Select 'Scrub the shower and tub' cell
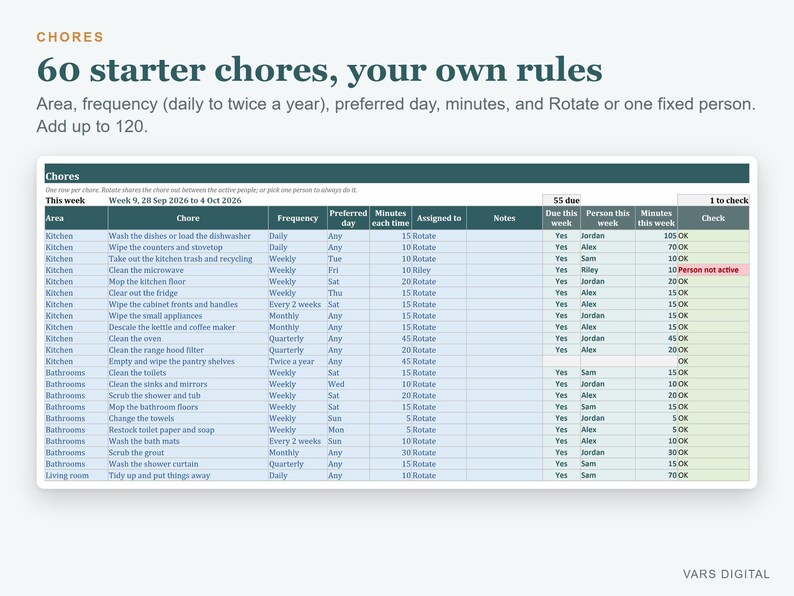 pos(188,395)
